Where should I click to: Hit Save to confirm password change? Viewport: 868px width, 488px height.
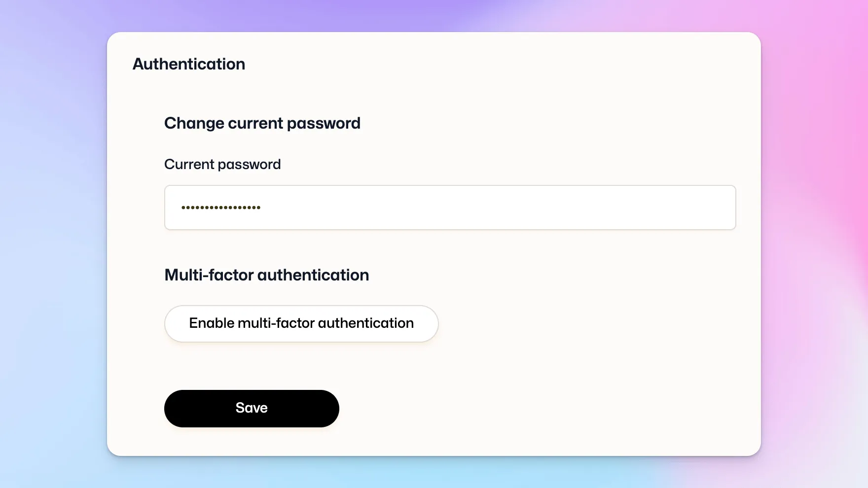click(x=252, y=408)
